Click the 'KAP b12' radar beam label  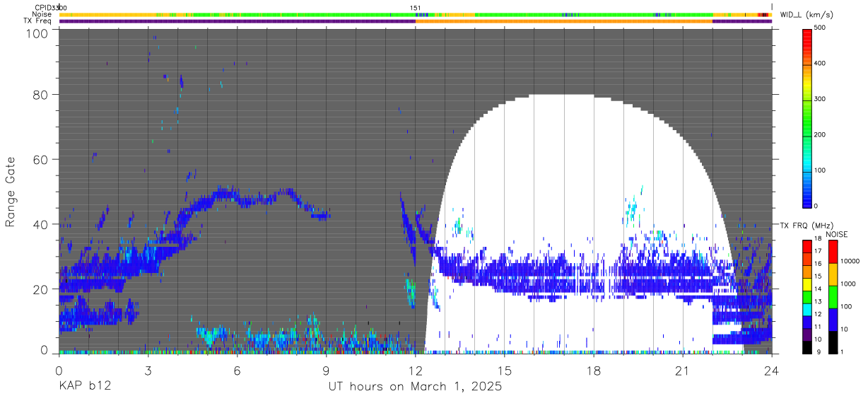click(85, 387)
